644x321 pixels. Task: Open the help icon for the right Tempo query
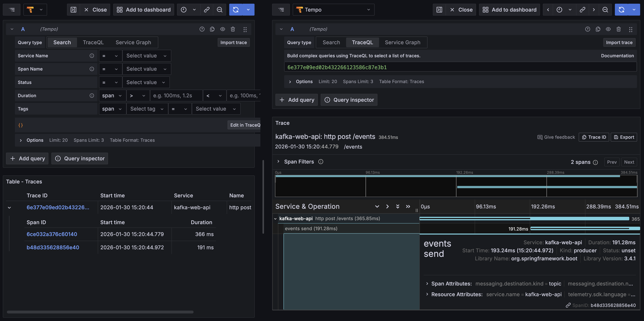pyautogui.click(x=588, y=29)
